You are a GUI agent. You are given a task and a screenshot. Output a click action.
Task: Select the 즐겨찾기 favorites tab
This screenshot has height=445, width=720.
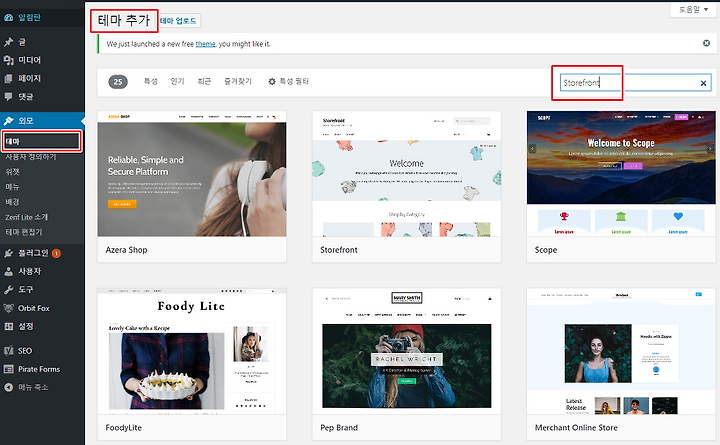(238, 81)
